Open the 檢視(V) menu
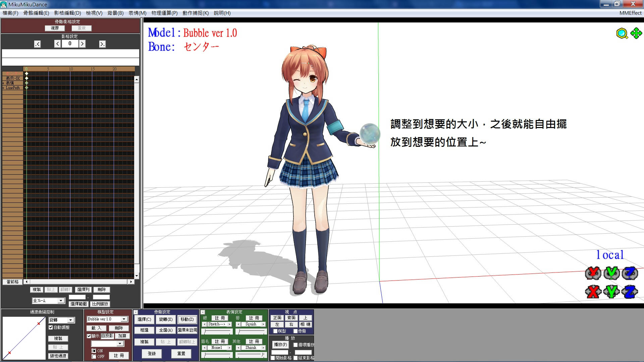Image resolution: width=644 pixels, height=362 pixels. [94, 13]
